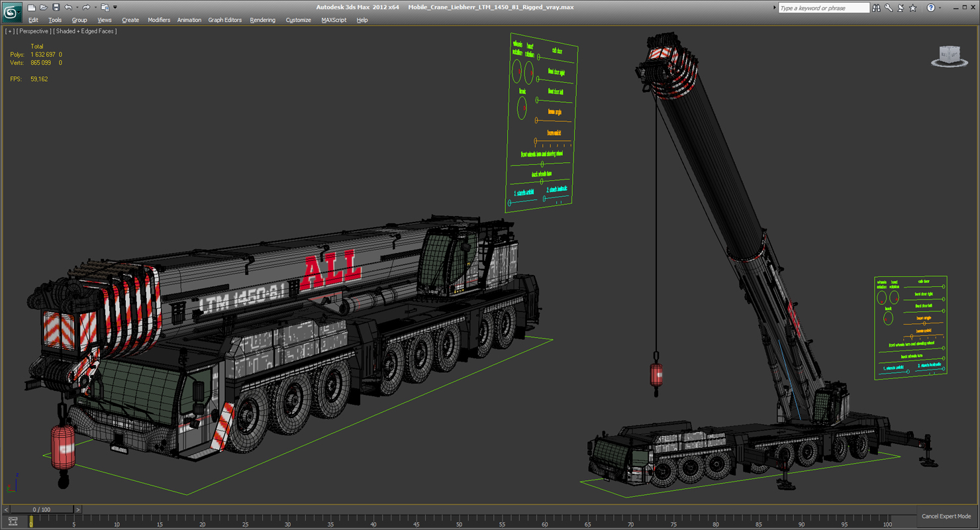Click the Cancel Expert Mode button
This screenshot has width=980, height=530.
click(946, 516)
